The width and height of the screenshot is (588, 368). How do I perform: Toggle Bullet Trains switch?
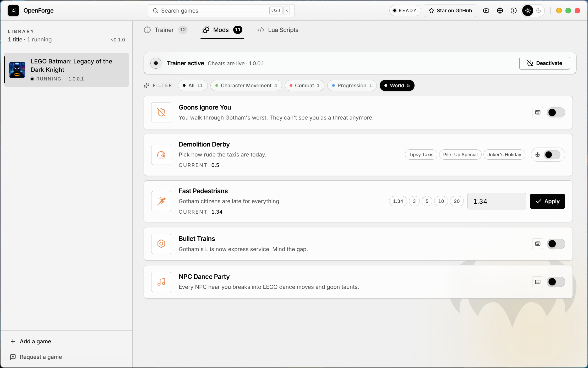pyautogui.click(x=556, y=244)
